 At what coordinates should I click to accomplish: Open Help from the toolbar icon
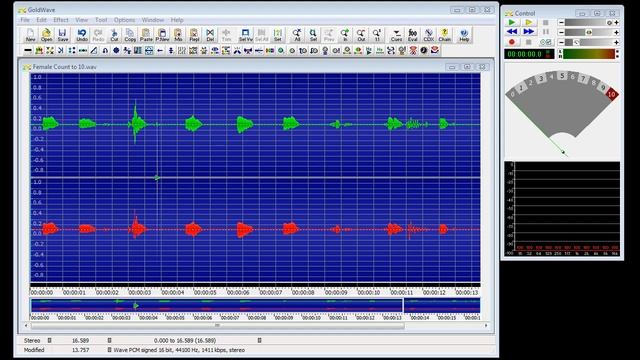click(x=464, y=35)
